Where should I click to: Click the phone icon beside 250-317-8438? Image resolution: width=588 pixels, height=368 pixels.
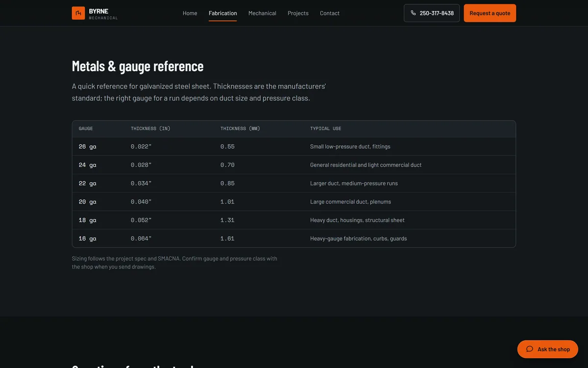click(x=413, y=13)
